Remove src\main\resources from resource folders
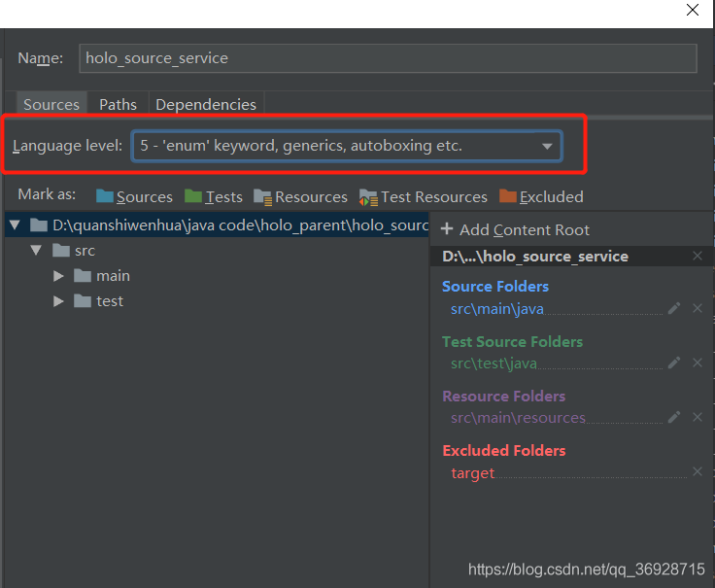The width and height of the screenshot is (715, 588). coord(698,417)
